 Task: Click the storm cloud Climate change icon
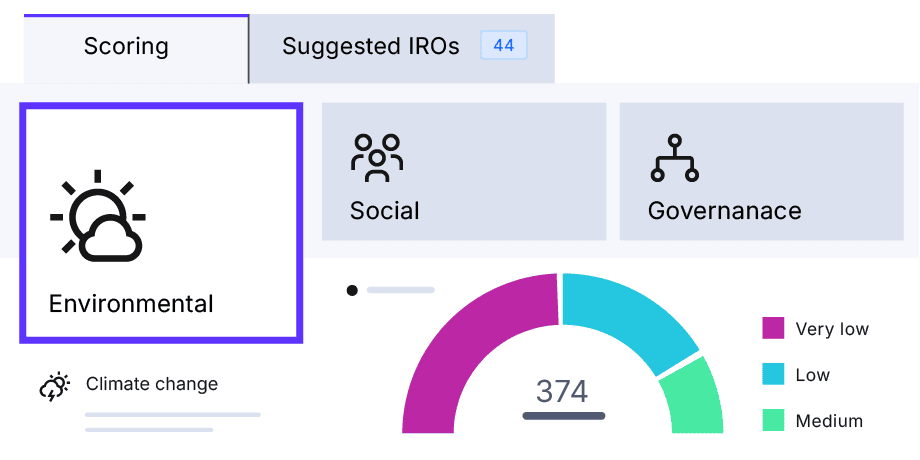coord(55,387)
